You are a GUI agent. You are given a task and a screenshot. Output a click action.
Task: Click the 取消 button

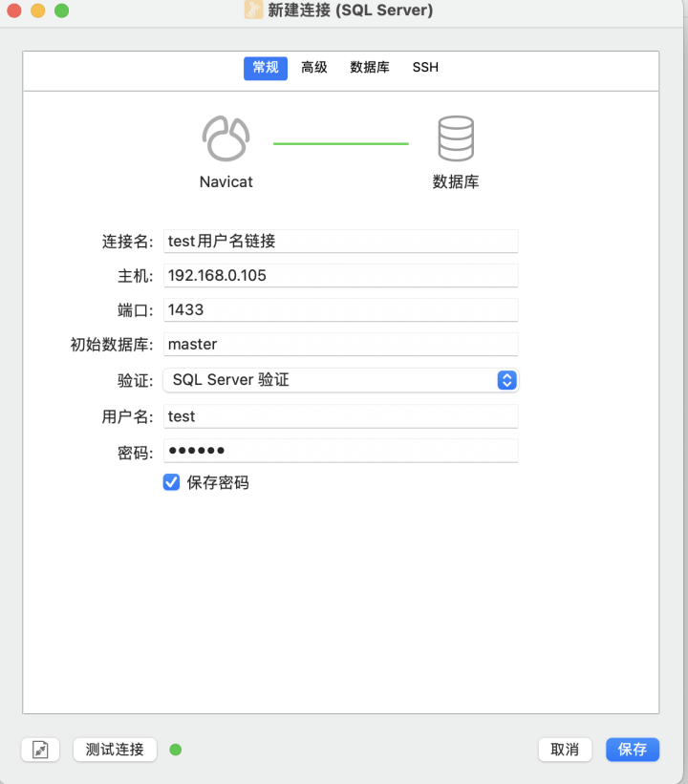pyautogui.click(x=565, y=750)
